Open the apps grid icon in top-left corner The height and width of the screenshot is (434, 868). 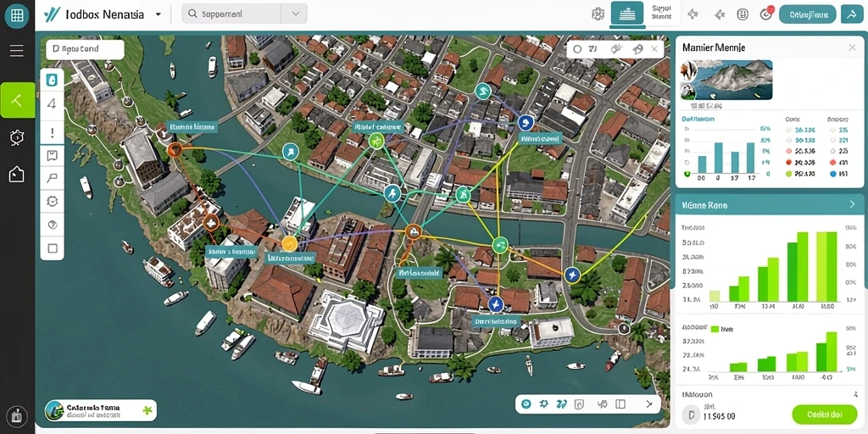click(17, 15)
